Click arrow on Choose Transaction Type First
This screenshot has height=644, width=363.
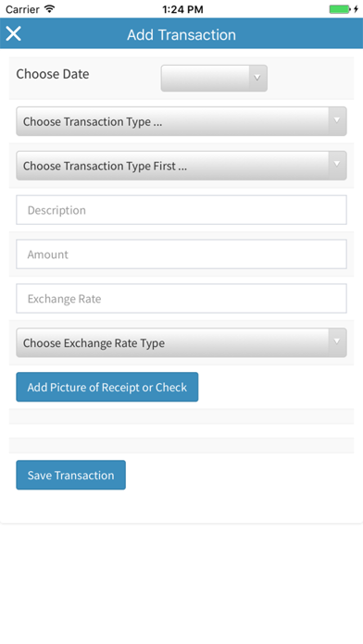tap(337, 165)
